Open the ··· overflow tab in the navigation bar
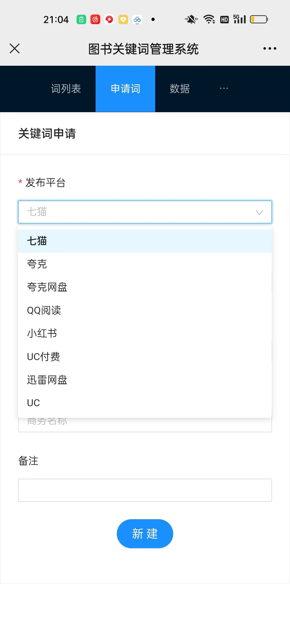 coord(224,89)
